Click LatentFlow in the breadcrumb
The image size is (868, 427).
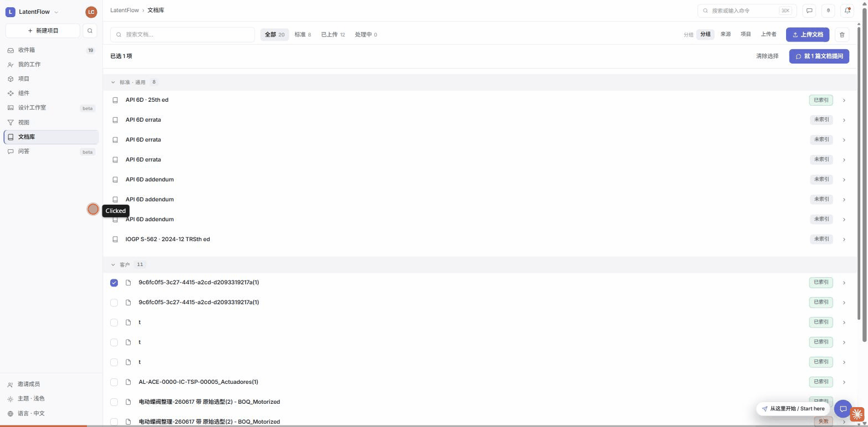point(125,11)
